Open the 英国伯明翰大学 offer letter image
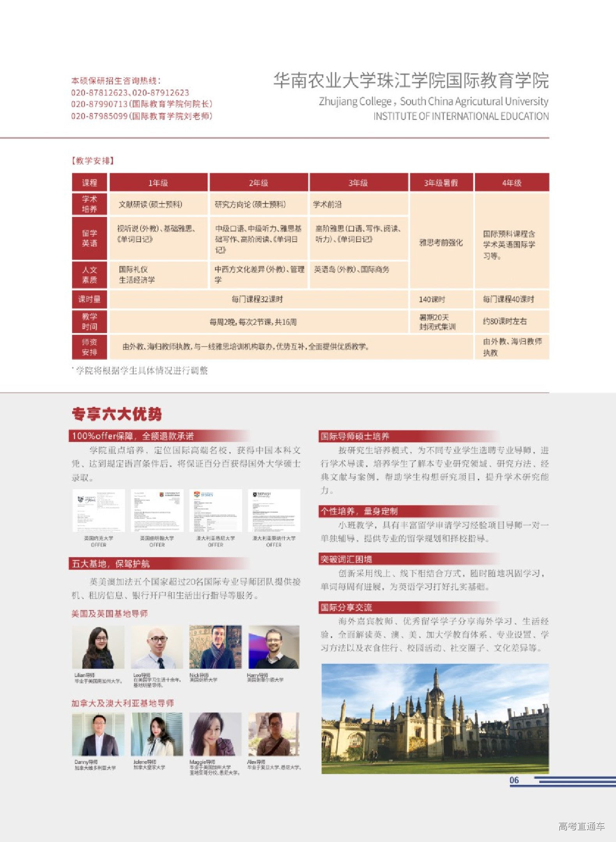 (157, 510)
